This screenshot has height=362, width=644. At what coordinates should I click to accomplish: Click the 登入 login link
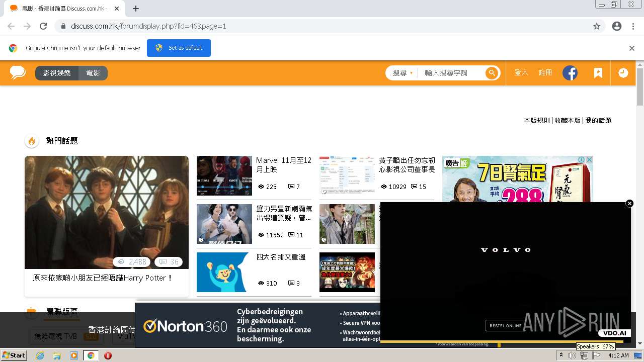(521, 73)
